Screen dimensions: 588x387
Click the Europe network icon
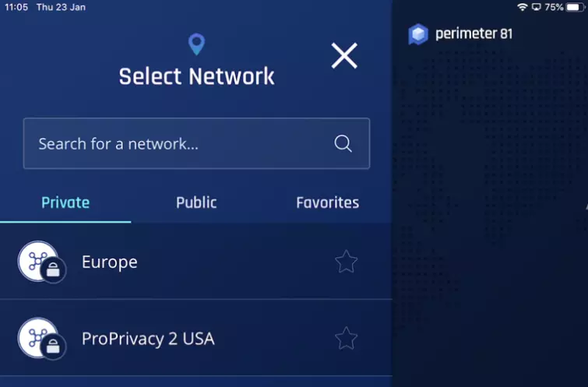point(40,262)
